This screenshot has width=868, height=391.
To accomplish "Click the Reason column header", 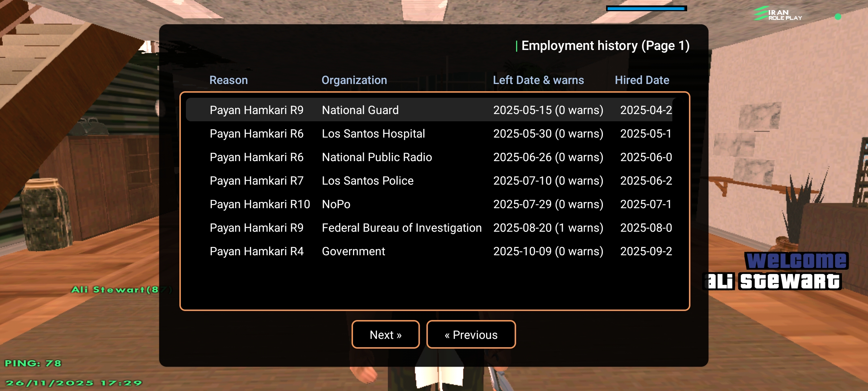I will pyautogui.click(x=229, y=80).
